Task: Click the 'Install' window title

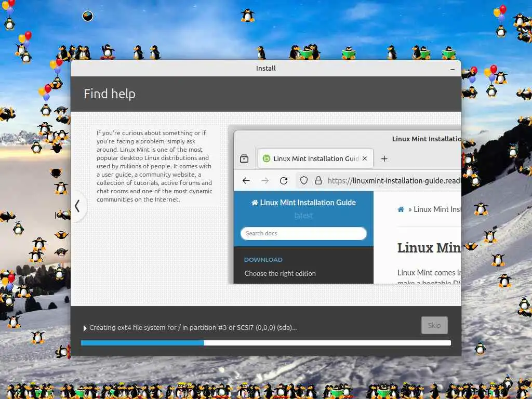Action: point(265,68)
